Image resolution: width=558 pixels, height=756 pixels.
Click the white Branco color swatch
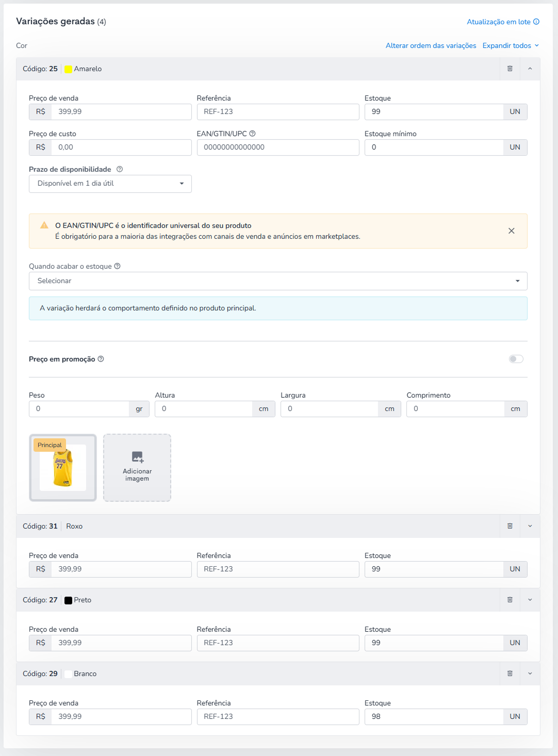click(68, 674)
